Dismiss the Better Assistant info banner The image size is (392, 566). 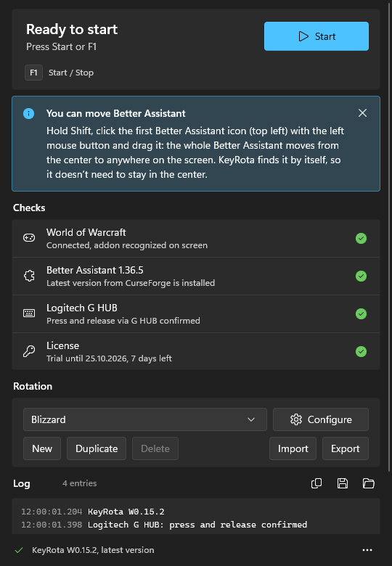coord(362,113)
